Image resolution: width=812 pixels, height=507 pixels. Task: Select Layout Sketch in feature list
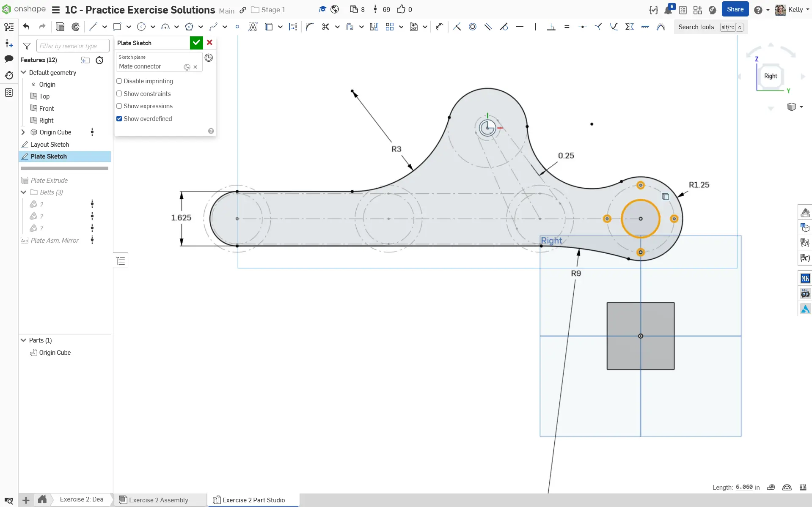50,145
